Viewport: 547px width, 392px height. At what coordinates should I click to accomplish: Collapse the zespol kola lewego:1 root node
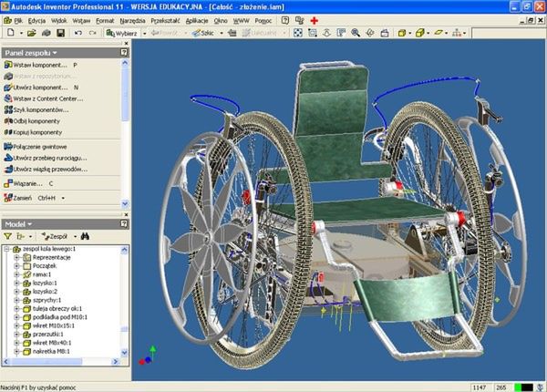pos(6,249)
